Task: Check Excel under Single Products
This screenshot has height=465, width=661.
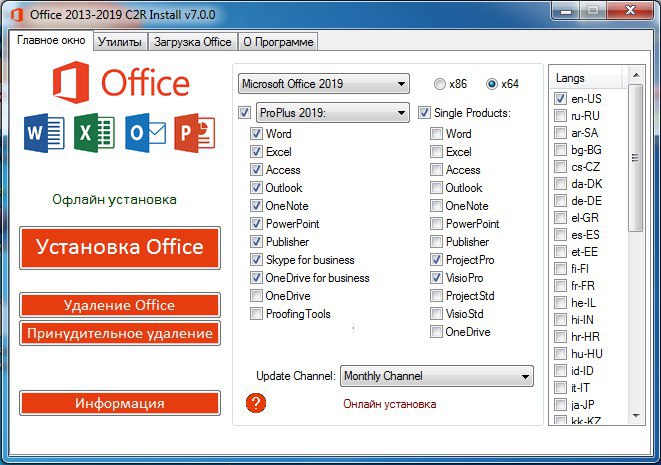Action: 436,151
